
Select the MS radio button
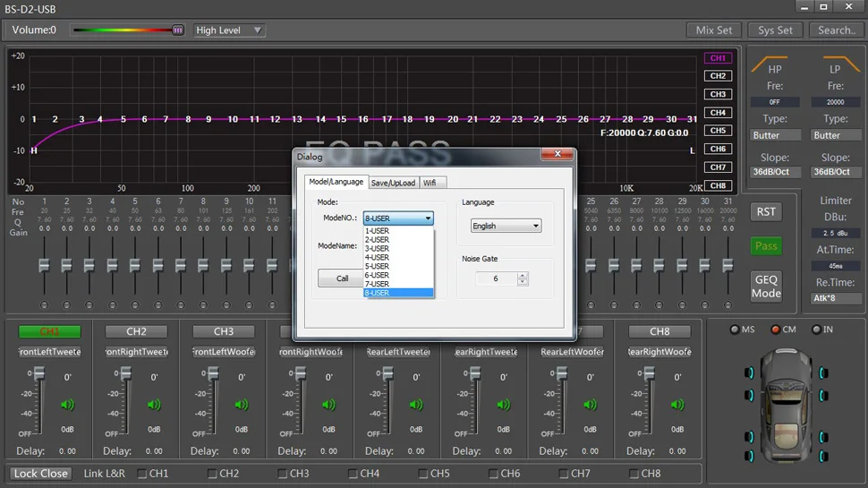point(735,330)
